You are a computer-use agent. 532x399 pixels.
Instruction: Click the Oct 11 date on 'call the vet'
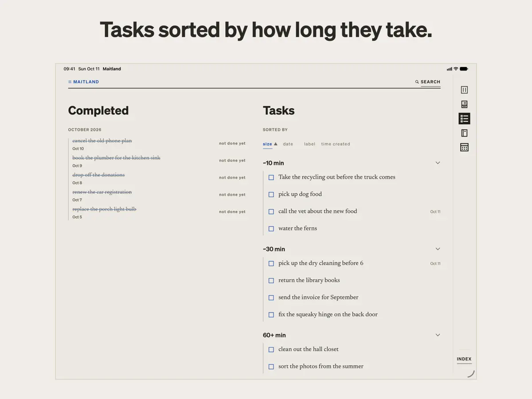pyautogui.click(x=435, y=212)
